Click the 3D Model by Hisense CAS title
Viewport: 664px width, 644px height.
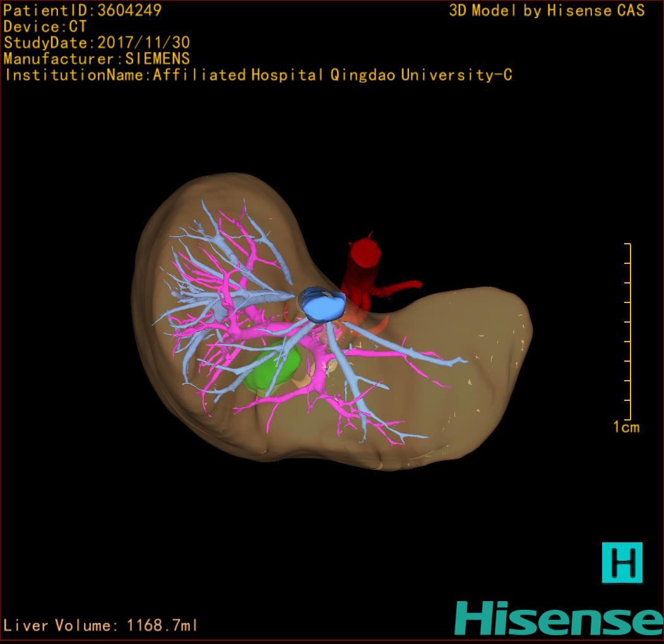click(547, 10)
